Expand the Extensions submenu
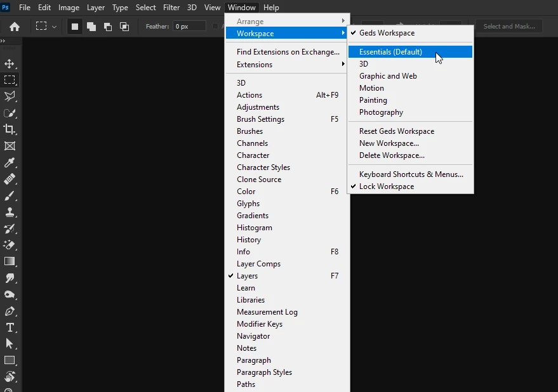 click(287, 65)
